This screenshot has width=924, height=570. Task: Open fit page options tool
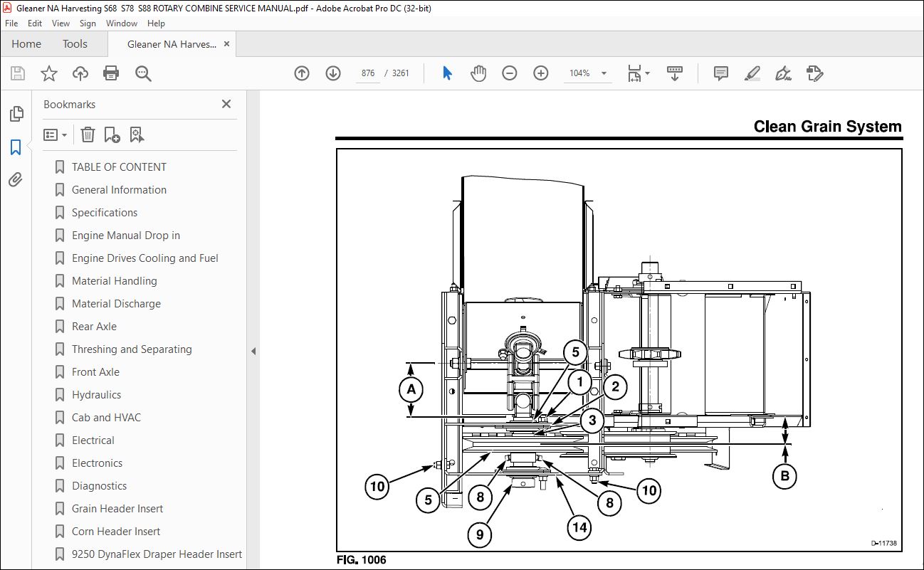(x=634, y=73)
